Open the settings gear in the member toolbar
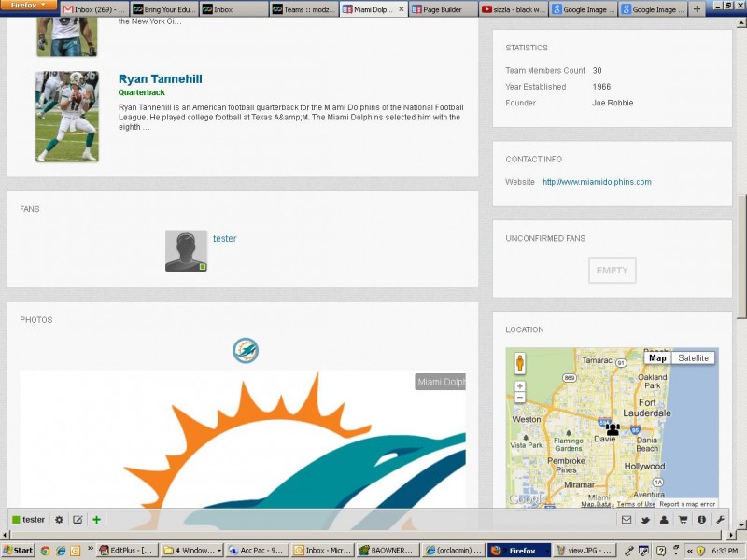The image size is (747, 560). pos(59,520)
